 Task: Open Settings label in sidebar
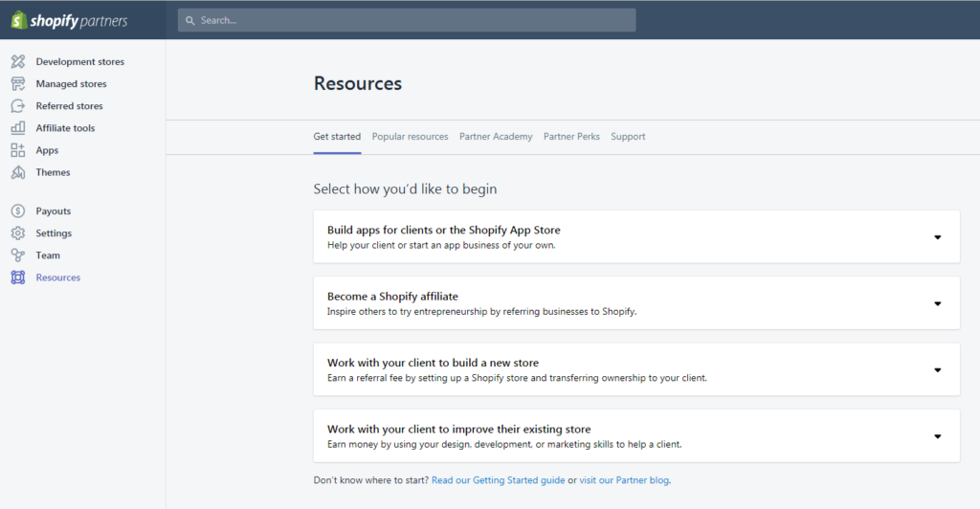click(54, 233)
